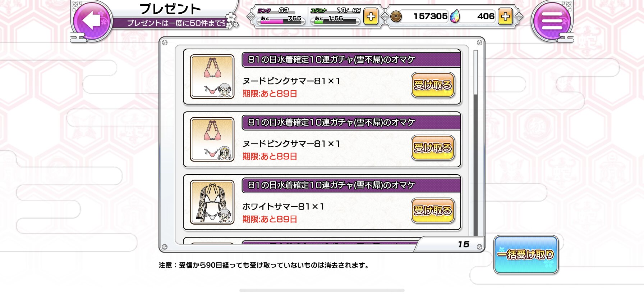644x298 pixels.
Task: Tap the プレゼント title header
Action: (170, 9)
